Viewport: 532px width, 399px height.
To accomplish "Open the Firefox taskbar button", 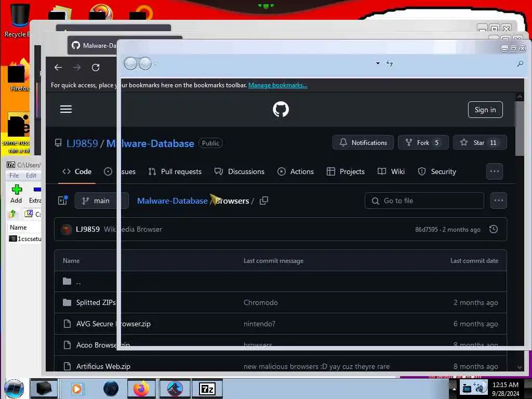I will pos(141,389).
